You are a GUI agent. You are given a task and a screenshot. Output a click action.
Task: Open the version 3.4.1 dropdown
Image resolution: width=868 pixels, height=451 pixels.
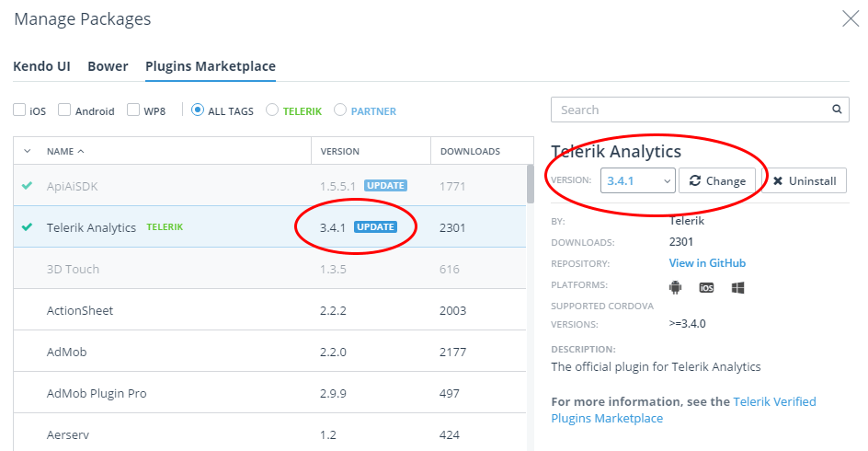pos(638,180)
